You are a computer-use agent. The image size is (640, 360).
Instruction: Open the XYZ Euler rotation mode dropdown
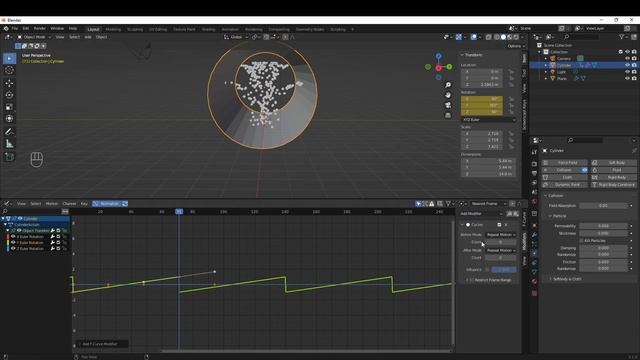point(489,120)
